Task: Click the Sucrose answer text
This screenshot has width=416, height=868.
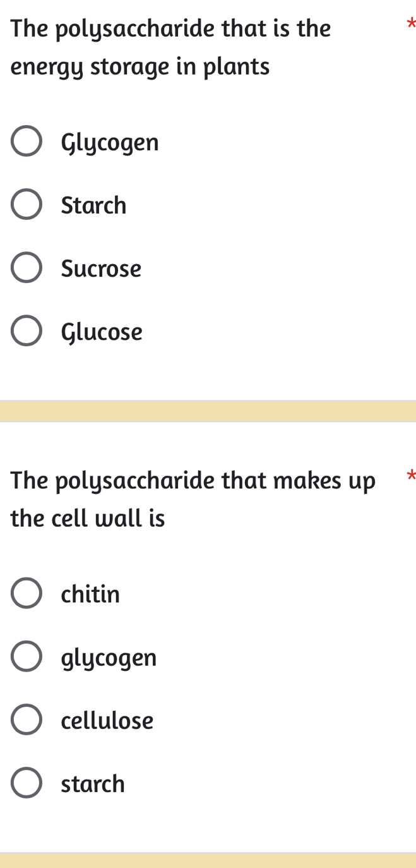Action: pyautogui.click(x=101, y=267)
